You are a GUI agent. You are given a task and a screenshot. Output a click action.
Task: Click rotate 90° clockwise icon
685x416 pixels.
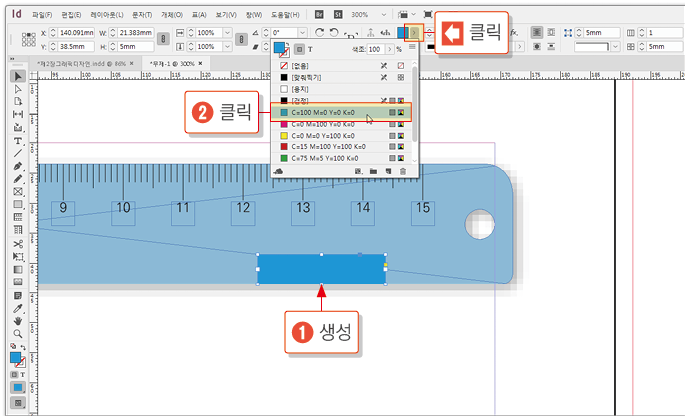coord(320,33)
